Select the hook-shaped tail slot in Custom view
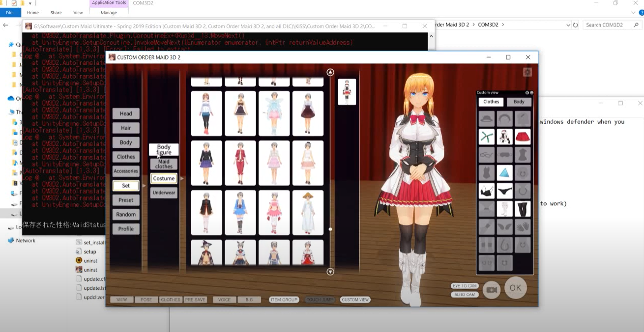Image resolution: width=644 pixels, height=332 pixels. click(505, 245)
